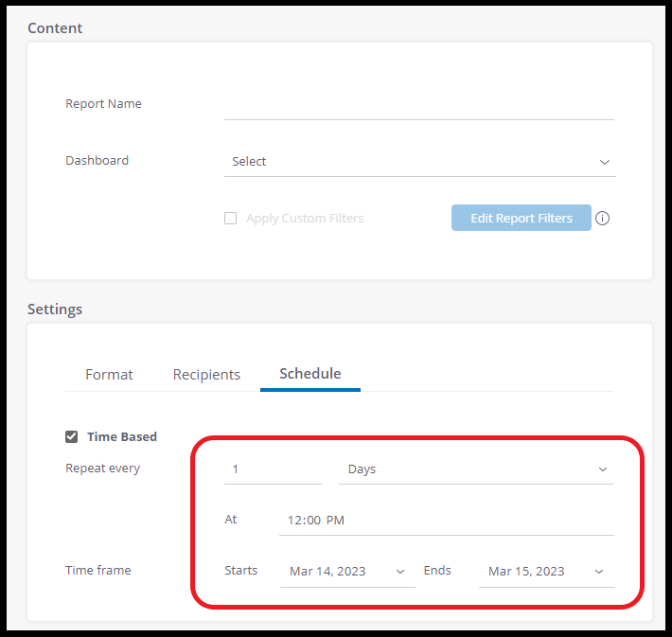Click the Edit Report Filters button

point(522,218)
